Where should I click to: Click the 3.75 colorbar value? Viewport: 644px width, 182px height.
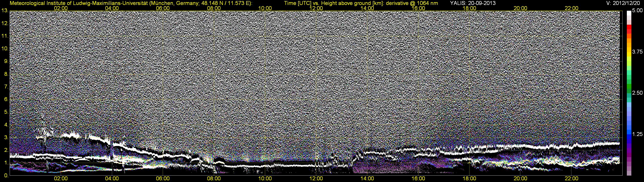tap(637, 52)
